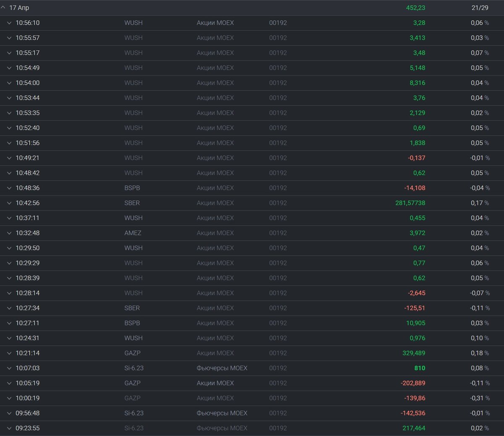
Task: Click the time 10:05:19
Action: (28, 383)
